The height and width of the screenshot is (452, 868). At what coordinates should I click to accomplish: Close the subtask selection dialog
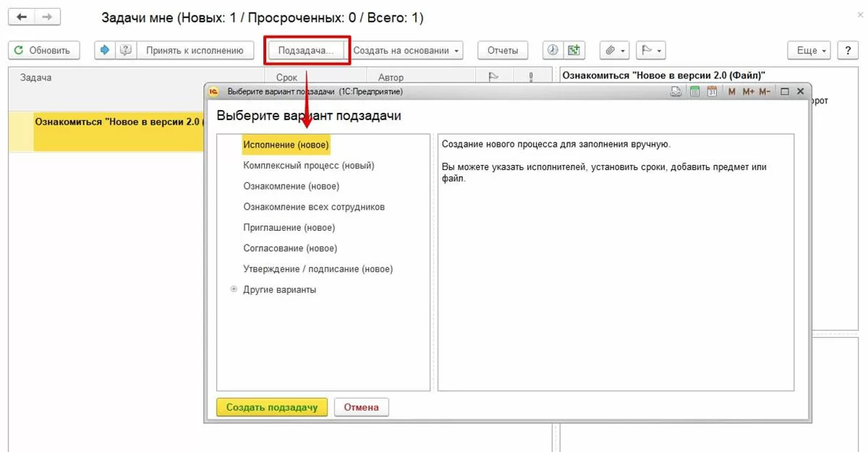(x=800, y=92)
